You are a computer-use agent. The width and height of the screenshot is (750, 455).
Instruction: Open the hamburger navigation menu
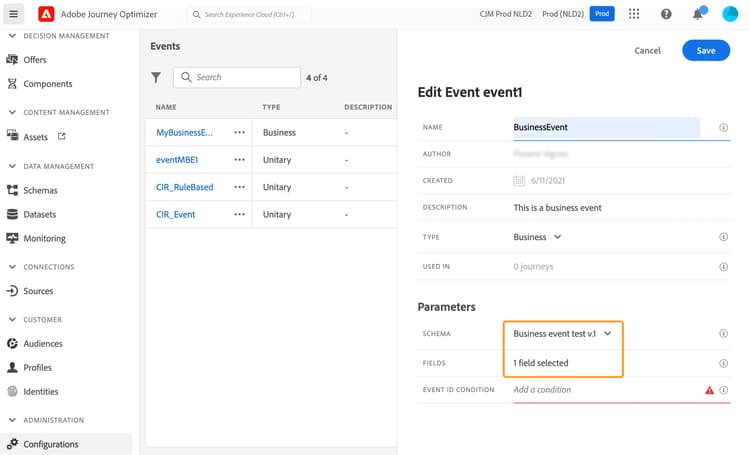click(14, 15)
